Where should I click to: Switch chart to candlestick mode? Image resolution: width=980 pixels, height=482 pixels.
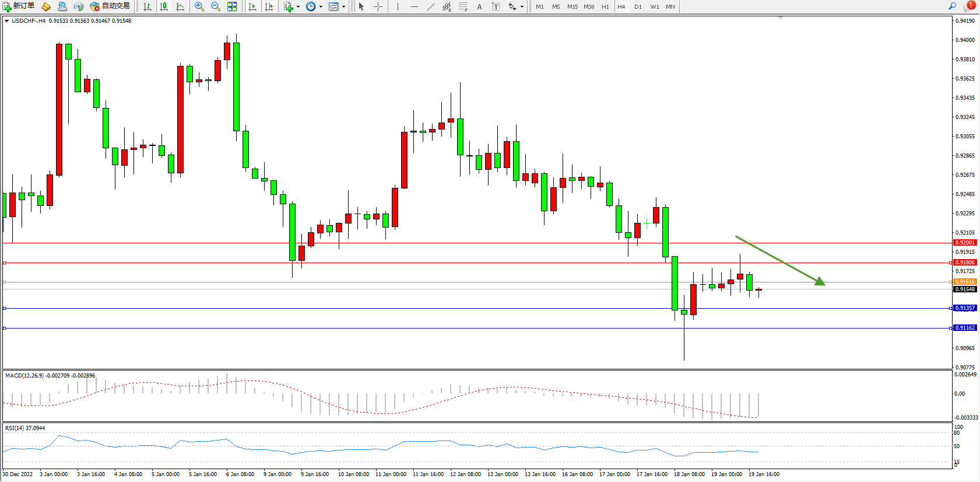click(164, 6)
